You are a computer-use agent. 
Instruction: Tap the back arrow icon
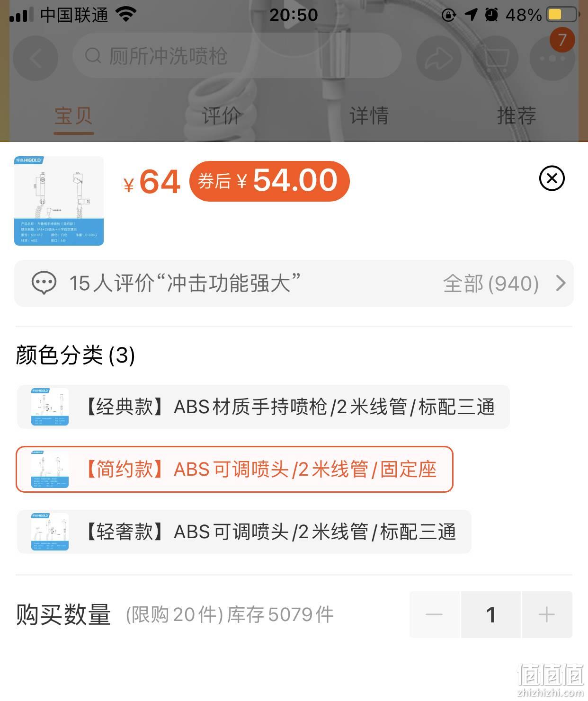point(36,58)
